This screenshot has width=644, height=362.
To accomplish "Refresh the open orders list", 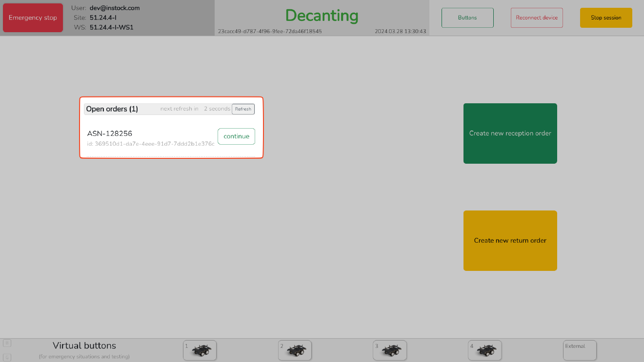I will click(x=243, y=109).
